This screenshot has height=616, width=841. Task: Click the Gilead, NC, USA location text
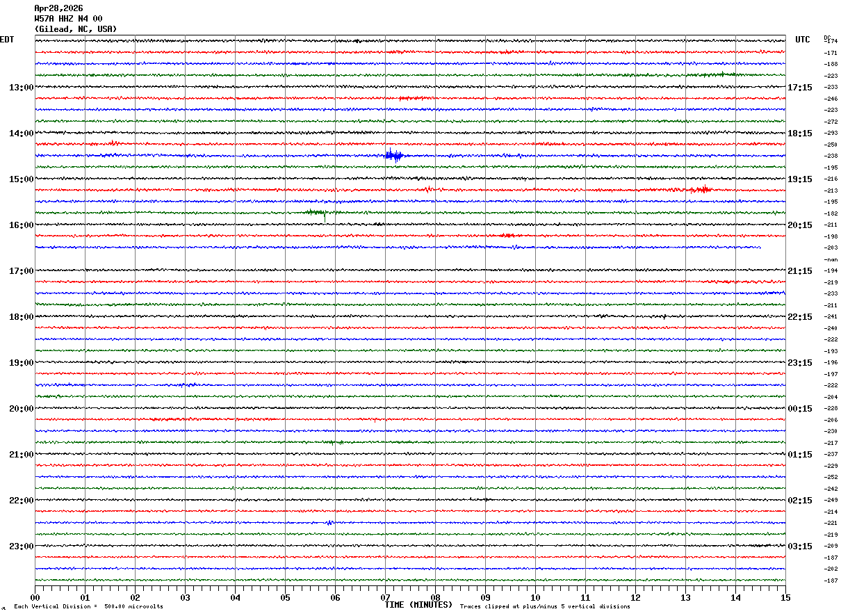pyautogui.click(x=76, y=29)
